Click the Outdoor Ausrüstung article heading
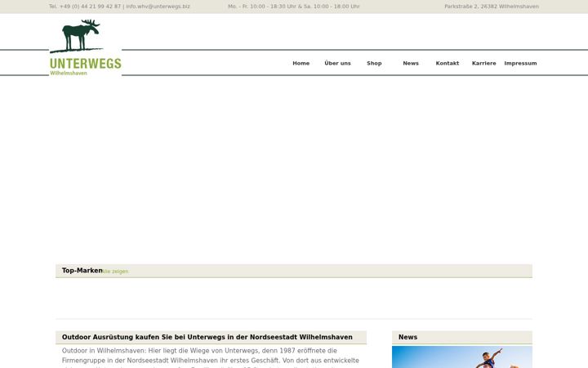 point(207,337)
